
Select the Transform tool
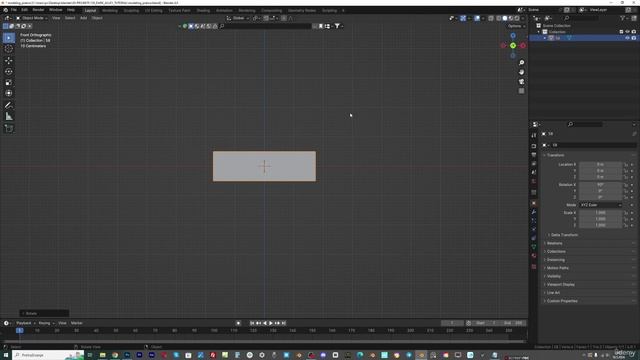pos(9,93)
